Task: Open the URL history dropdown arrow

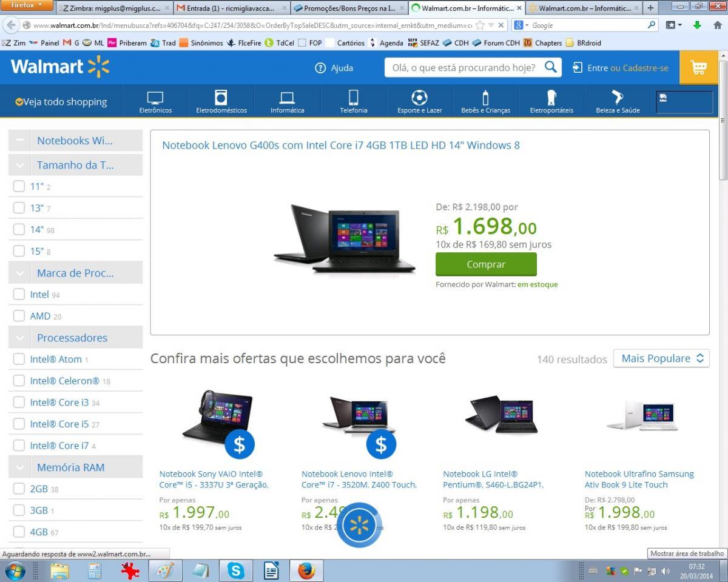Action: point(491,25)
